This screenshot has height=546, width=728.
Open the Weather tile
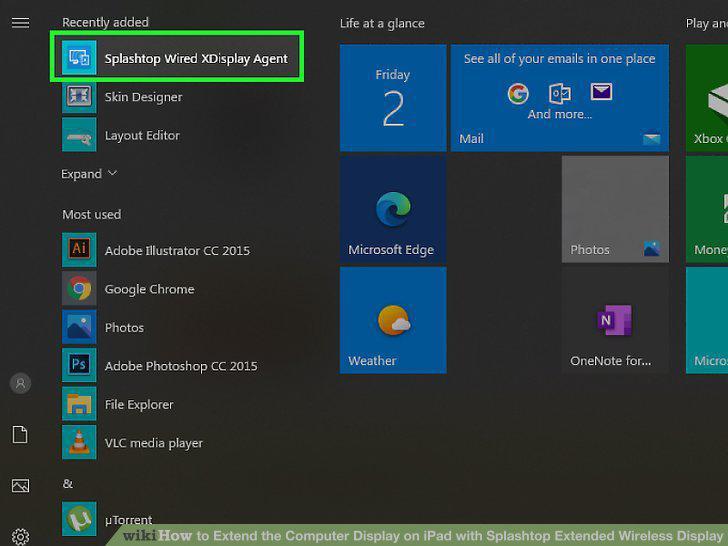click(x=393, y=320)
